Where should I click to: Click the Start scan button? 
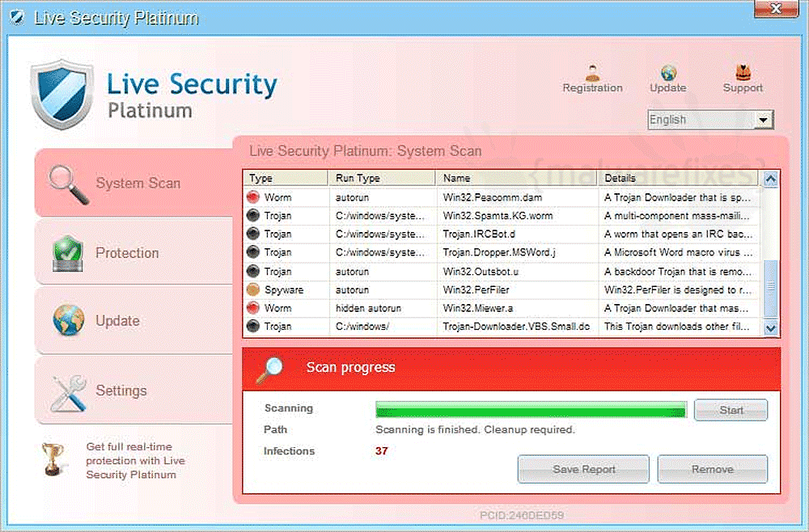pos(731,411)
